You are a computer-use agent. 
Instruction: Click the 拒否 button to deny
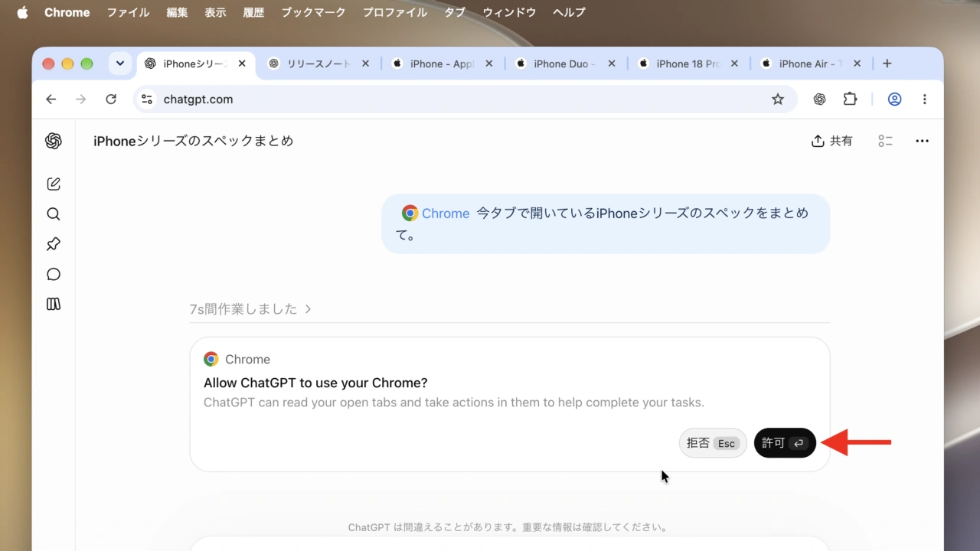[x=712, y=443]
